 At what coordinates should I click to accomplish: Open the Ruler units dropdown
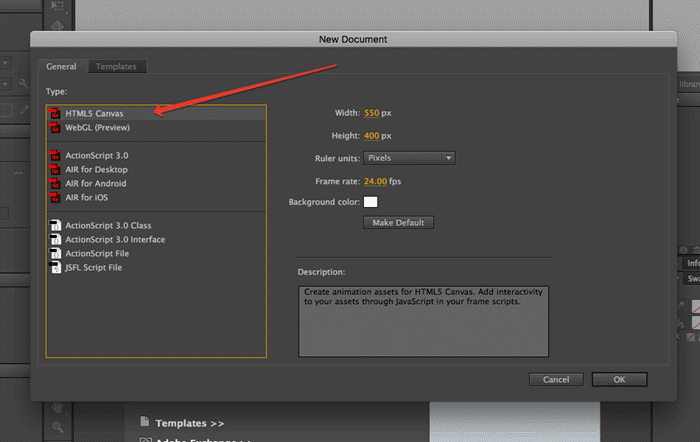408,158
